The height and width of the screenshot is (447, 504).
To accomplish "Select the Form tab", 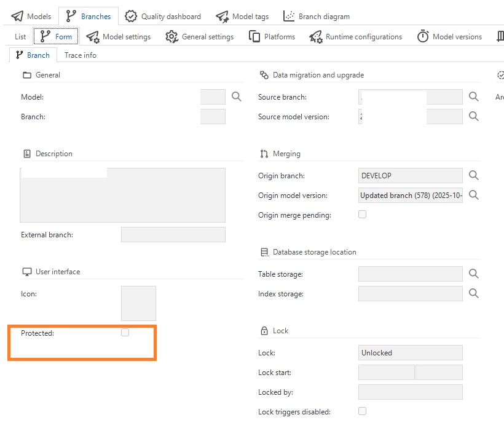I will coord(56,37).
